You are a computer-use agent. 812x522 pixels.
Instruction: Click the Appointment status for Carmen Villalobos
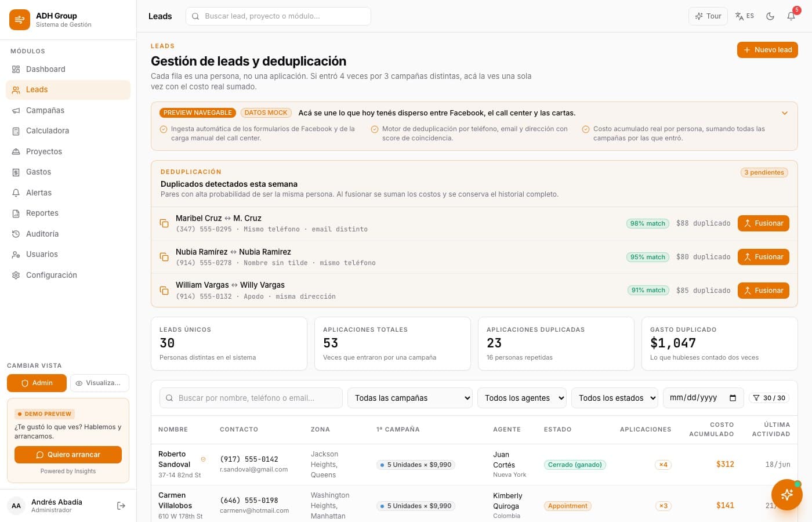click(568, 506)
